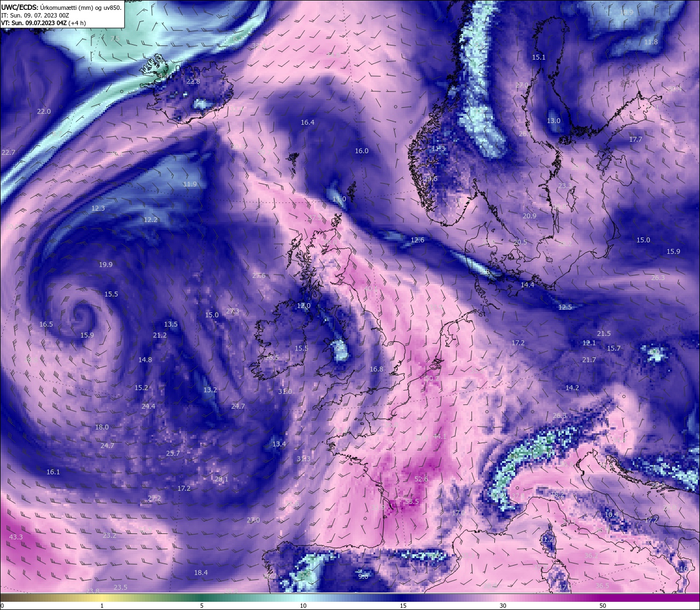700x610 pixels.
Task: Click the 25.7 value in the Atlantic
Action: point(173,453)
